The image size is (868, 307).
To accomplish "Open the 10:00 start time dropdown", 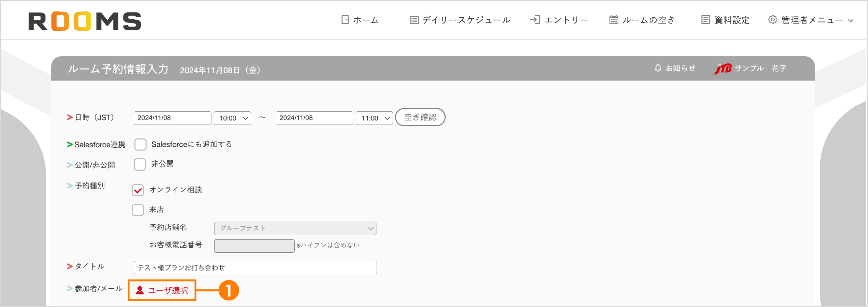I will click(x=232, y=118).
